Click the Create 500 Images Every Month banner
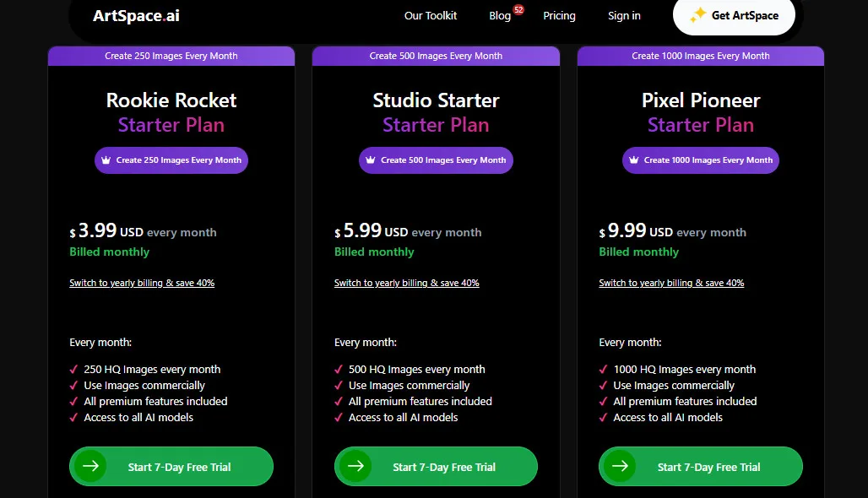 [436, 55]
